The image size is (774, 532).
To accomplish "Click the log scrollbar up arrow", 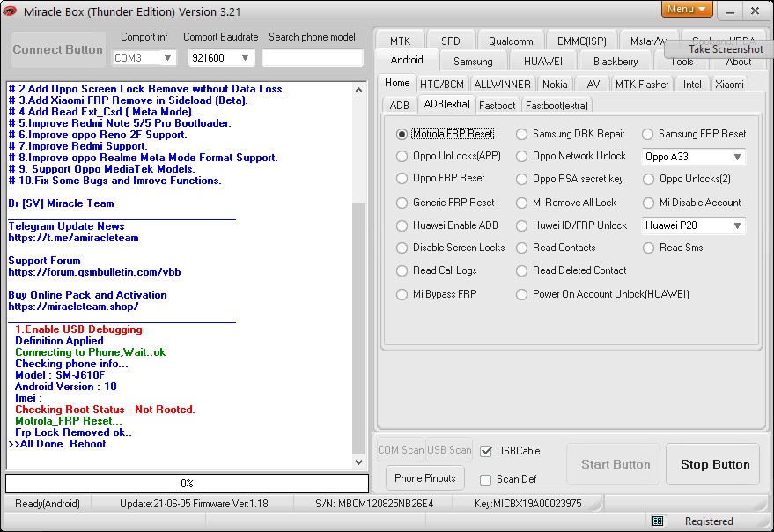I will (359, 90).
